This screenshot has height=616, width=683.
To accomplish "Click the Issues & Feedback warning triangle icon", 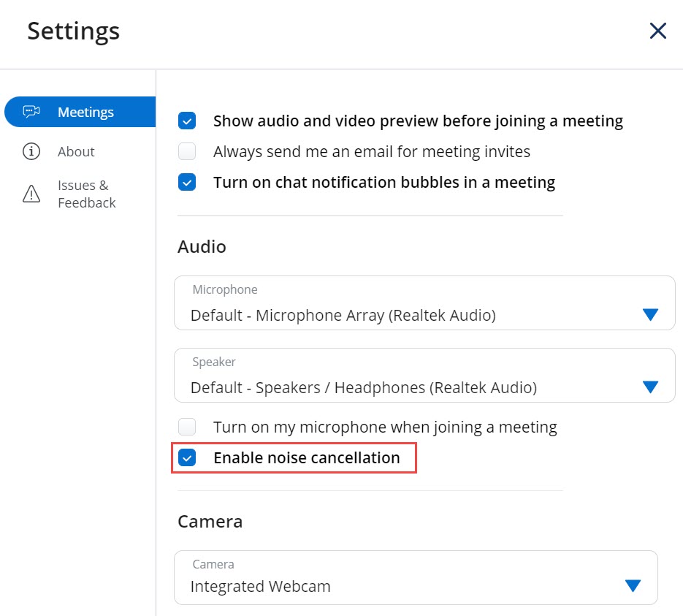I will click(x=31, y=194).
